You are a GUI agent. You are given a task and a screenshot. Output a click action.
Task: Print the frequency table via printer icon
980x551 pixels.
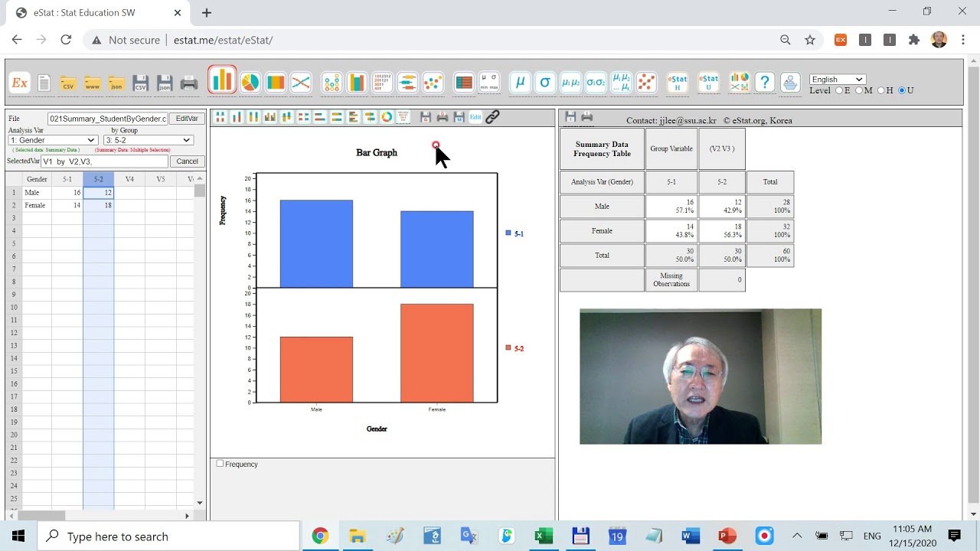587,116
